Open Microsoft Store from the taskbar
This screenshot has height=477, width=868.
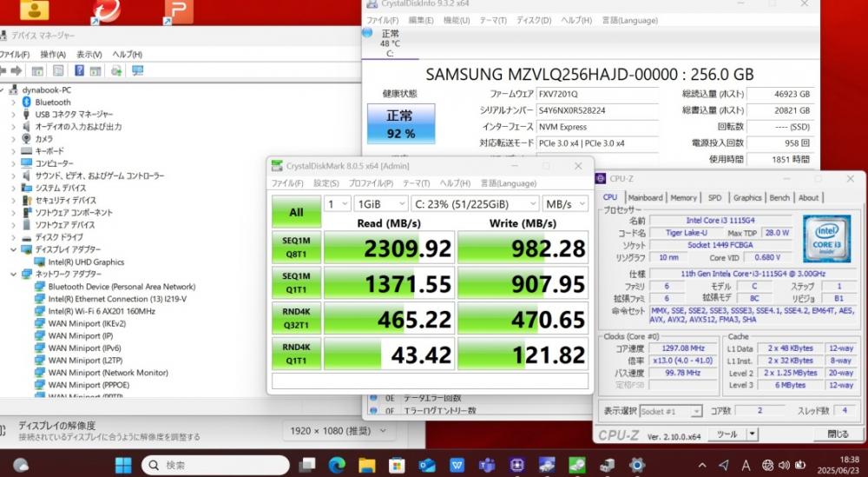click(397, 465)
